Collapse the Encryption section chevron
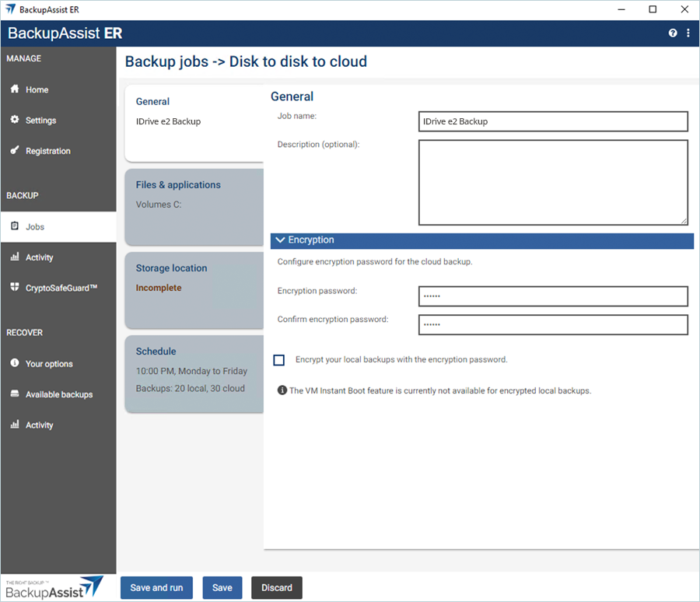 point(281,240)
